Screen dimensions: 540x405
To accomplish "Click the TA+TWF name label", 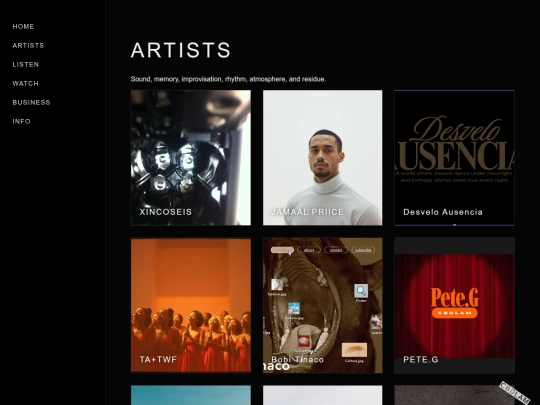I will [x=158, y=360].
